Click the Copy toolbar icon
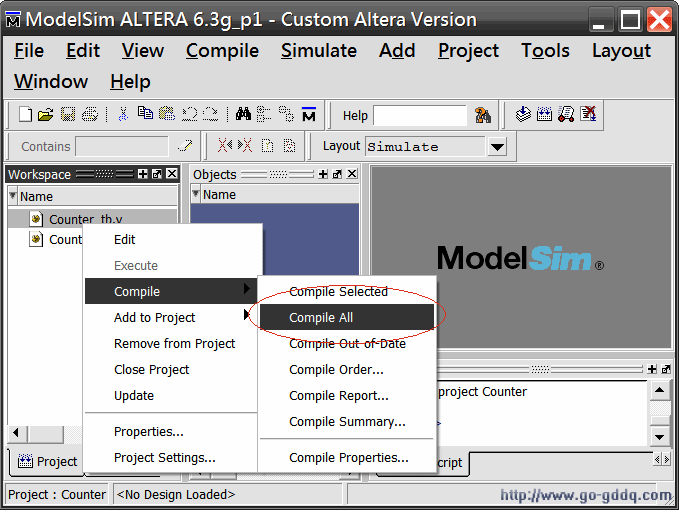This screenshot has width=680, height=510. (x=145, y=114)
